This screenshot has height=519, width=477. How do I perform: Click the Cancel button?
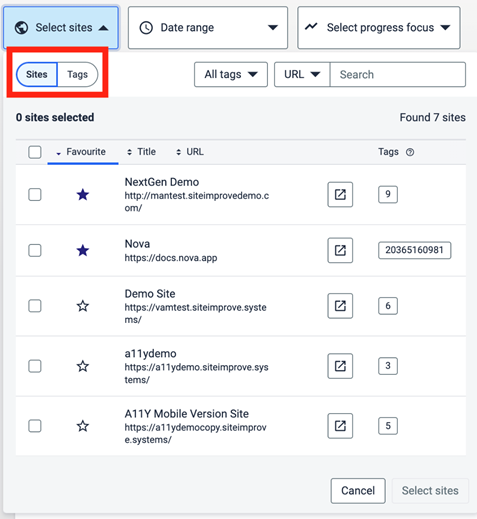point(358,491)
